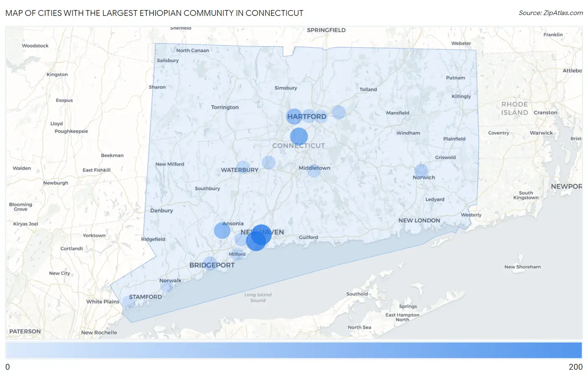Click the Simsbury map label
The image size is (588, 376).
[x=286, y=88]
